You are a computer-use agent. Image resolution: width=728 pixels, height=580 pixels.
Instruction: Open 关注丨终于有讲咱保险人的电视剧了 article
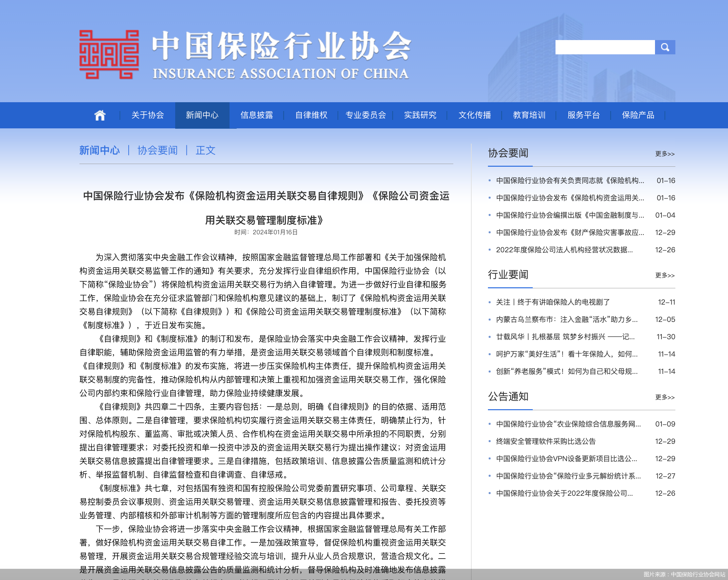point(553,302)
